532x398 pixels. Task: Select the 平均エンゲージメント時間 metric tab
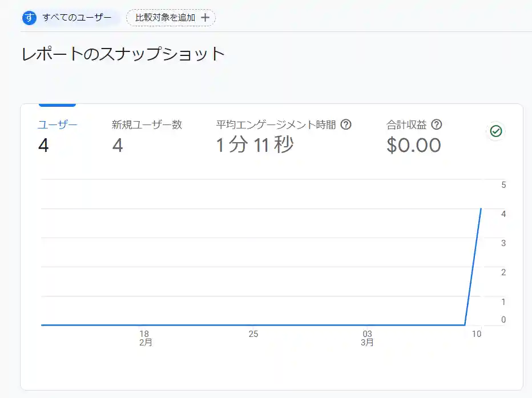tap(277, 124)
